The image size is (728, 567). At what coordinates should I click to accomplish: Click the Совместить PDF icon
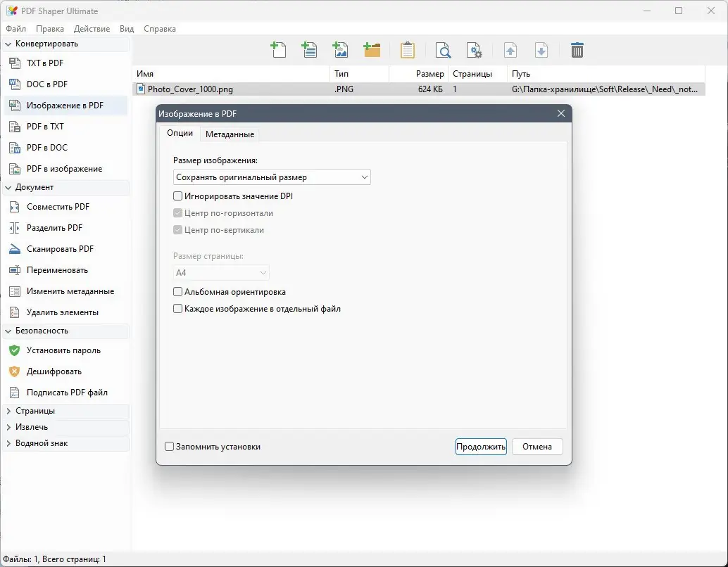[15, 207]
